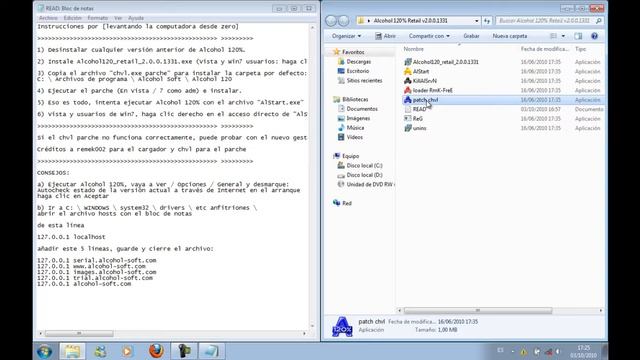This screenshot has width=640, height=360.
Task: Click the Windows Explorer taskbar icon
Action: tap(73, 351)
